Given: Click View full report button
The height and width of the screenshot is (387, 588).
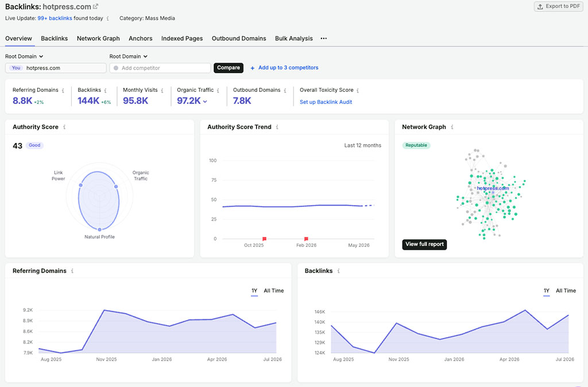Looking at the screenshot, I should tap(424, 245).
